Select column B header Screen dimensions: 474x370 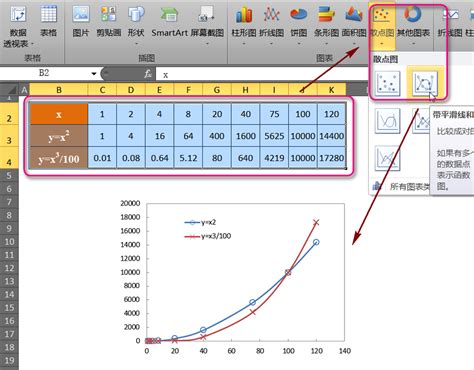[x=59, y=90]
